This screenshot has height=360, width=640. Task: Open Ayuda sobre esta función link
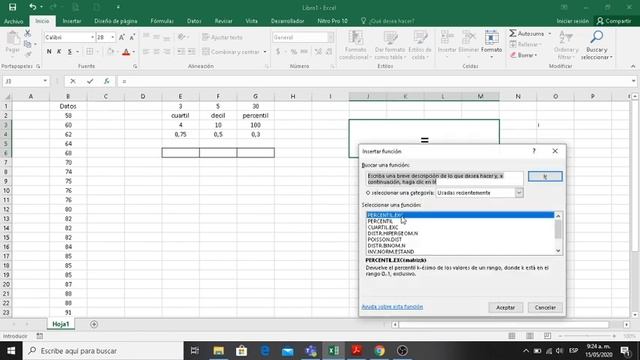point(392,307)
